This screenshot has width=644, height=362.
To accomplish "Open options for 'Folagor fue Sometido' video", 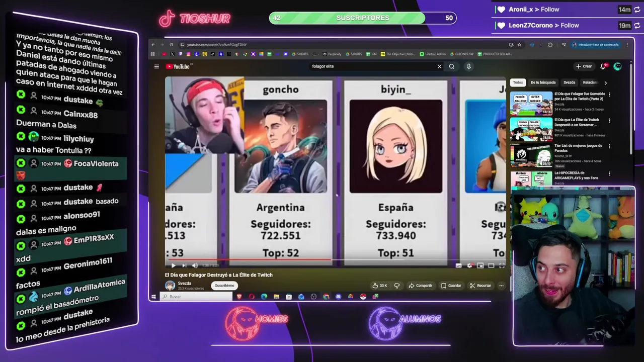I will (x=609, y=94).
